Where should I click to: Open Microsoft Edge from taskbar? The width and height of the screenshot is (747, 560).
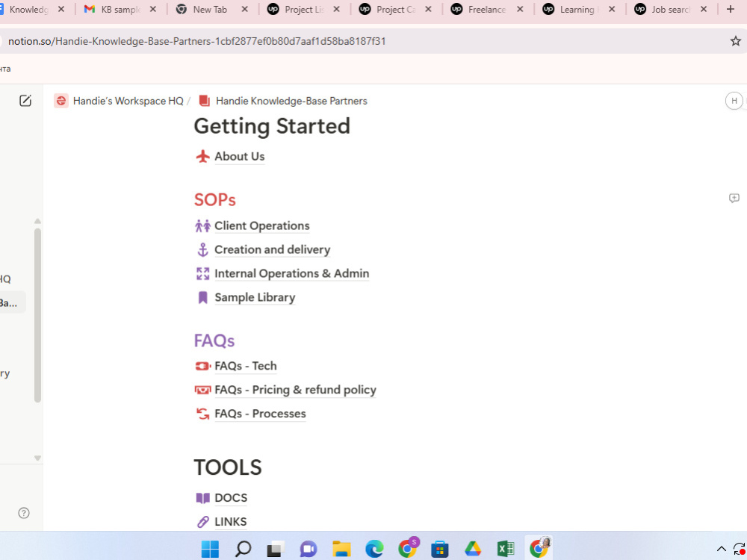pos(374,549)
